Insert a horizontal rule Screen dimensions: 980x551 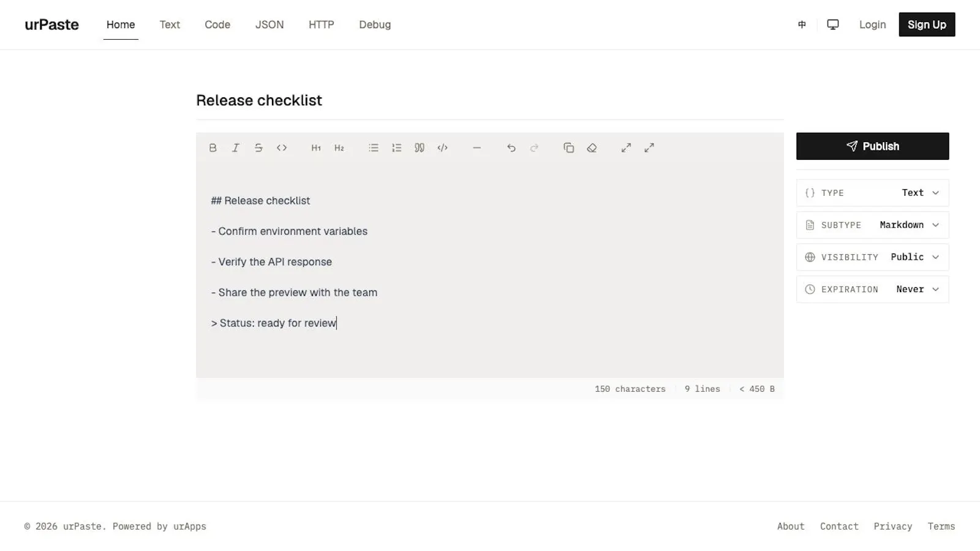click(477, 148)
